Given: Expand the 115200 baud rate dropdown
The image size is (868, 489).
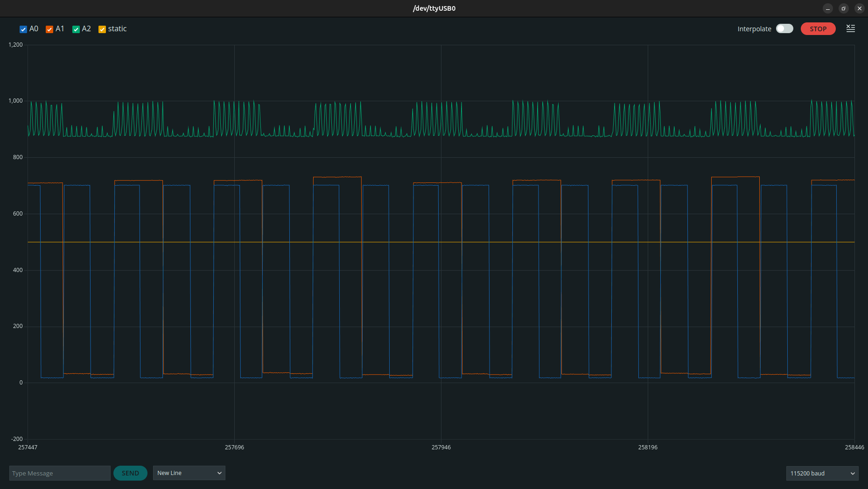Looking at the screenshot, I should click(x=822, y=473).
